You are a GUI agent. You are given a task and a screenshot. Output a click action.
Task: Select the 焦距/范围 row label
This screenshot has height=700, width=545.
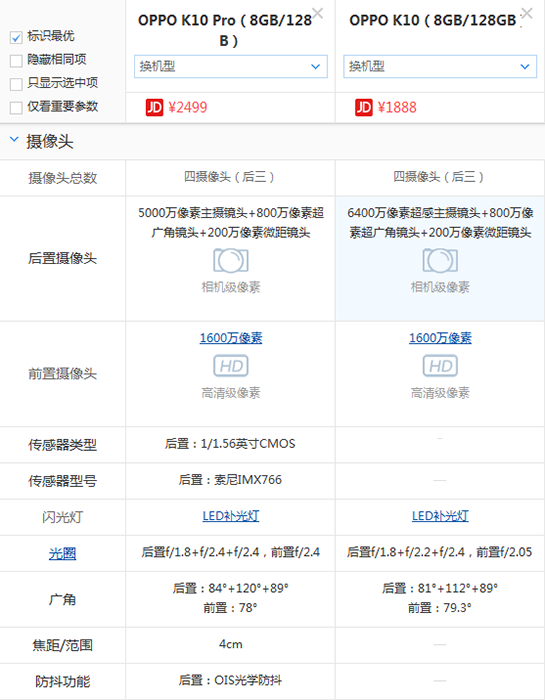[x=62, y=645]
